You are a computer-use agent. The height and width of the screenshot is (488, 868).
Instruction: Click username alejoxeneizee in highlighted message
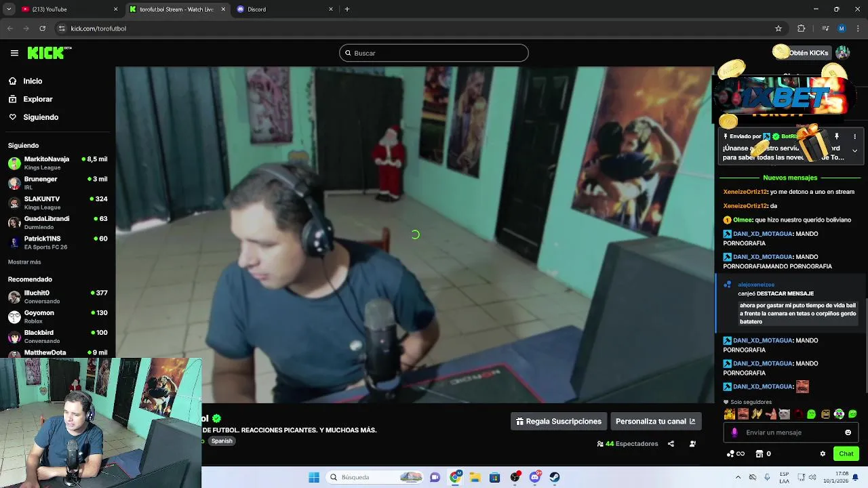coord(756,285)
